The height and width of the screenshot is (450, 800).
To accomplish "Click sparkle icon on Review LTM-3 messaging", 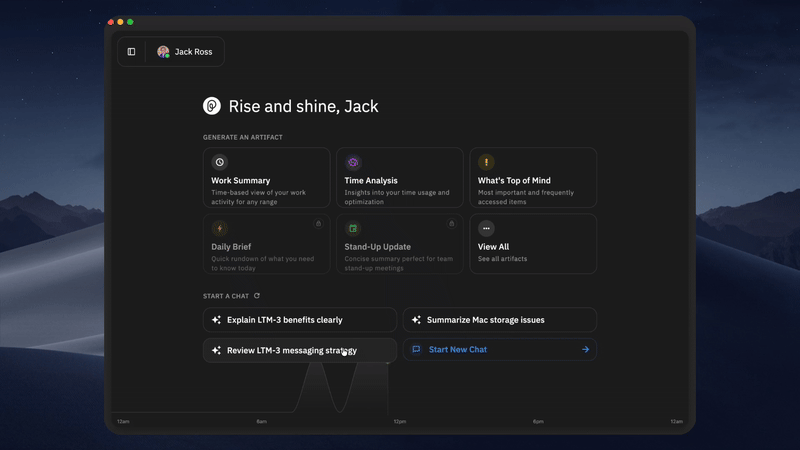I will (x=216, y=351).
